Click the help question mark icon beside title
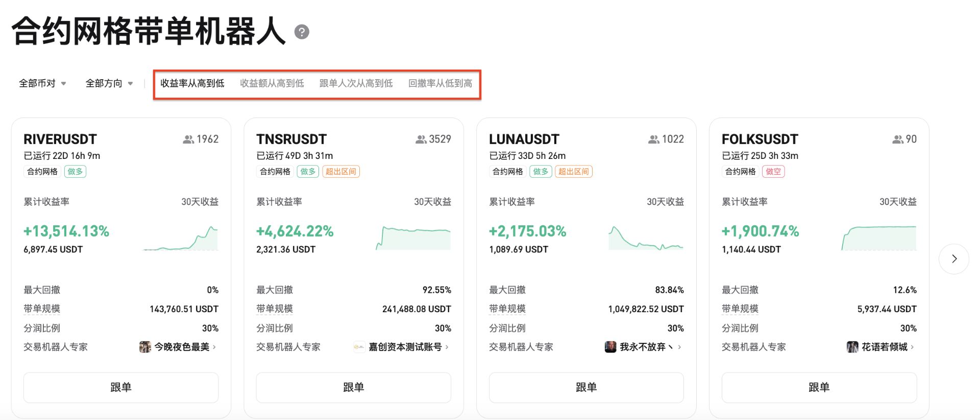This screenshot has width=980, height=420. tap(302, 32)
